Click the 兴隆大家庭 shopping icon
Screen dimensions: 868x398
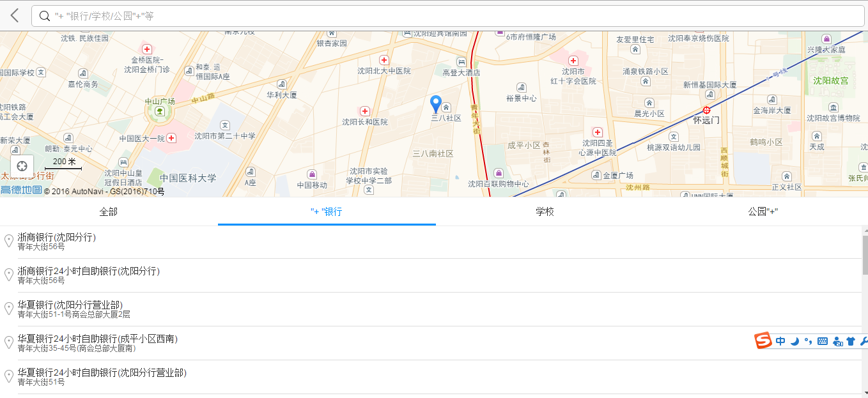point(826,39)
